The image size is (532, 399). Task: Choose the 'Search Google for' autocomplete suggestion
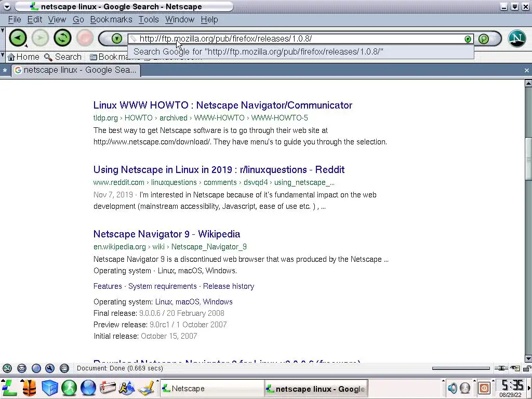(x=301, y=52)
